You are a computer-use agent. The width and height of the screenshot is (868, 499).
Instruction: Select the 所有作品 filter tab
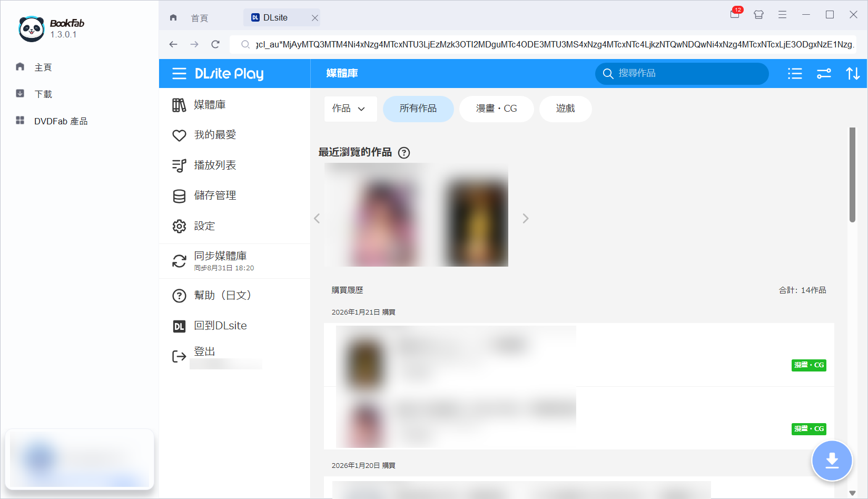point(418,109)
